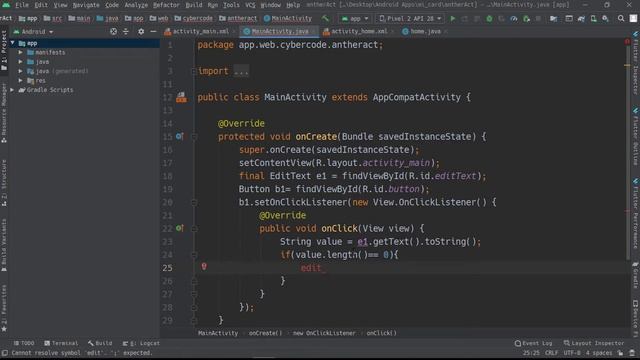Collapse the app module tree node

coord(13,43)
